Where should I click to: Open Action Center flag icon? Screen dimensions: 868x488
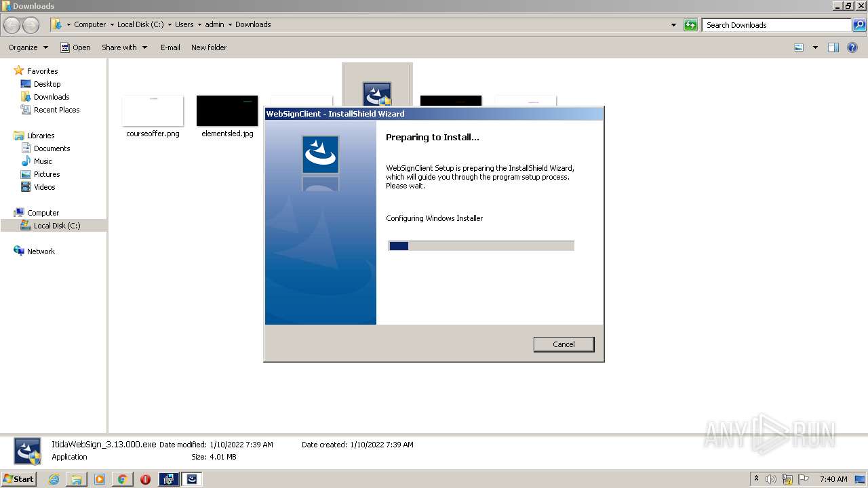(804, 479)
